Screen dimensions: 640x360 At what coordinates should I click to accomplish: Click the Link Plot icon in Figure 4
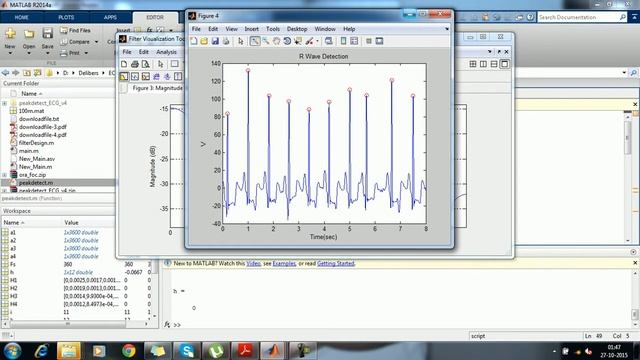pos(329,41)
